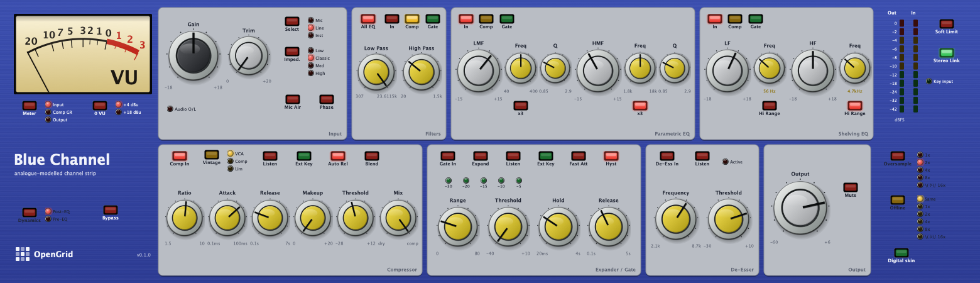The height and width of the screenshot is (283, 980).
Task: Toggle the 0 VU reference button
Action: [100, 106]
